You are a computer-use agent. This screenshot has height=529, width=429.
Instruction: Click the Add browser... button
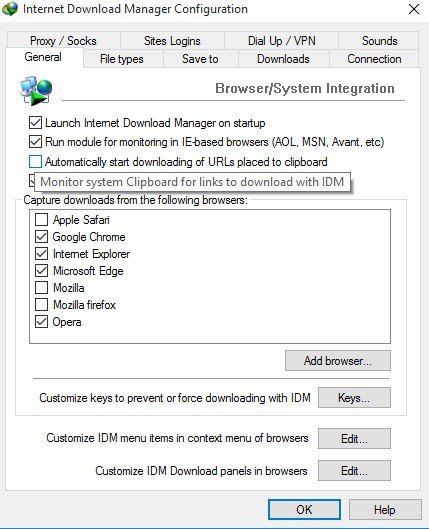click(338, 361)
